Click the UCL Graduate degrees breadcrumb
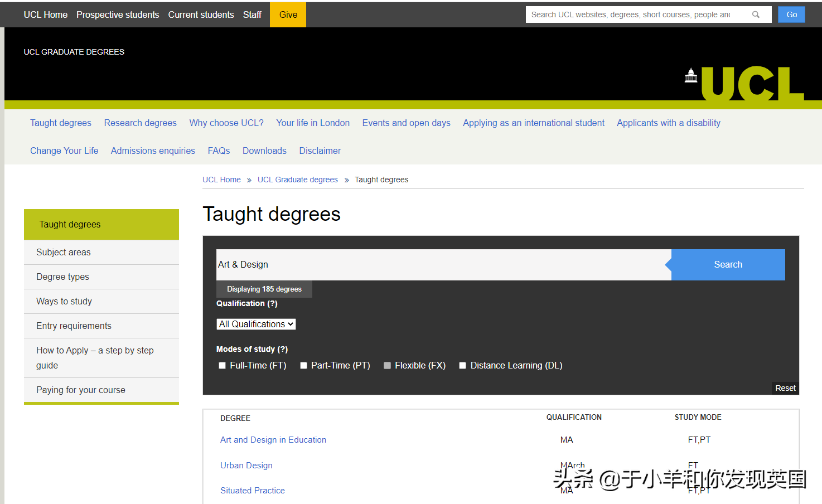This screenshot has height=504, width=822. [x=298, y=180]
